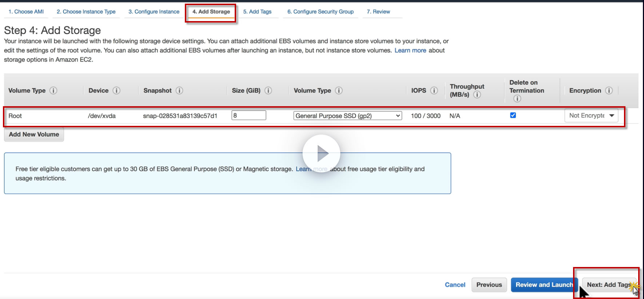Viewport: 644px width, 299px height.
Task: Expand the Not Encrypted dropdown
Action: tap(591, 116)
